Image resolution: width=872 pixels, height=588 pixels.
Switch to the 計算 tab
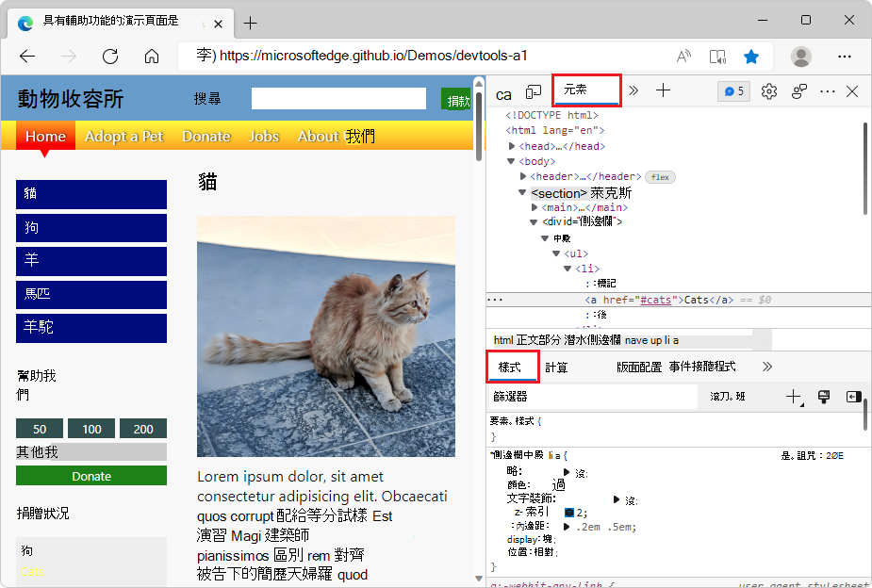point(554,367)
